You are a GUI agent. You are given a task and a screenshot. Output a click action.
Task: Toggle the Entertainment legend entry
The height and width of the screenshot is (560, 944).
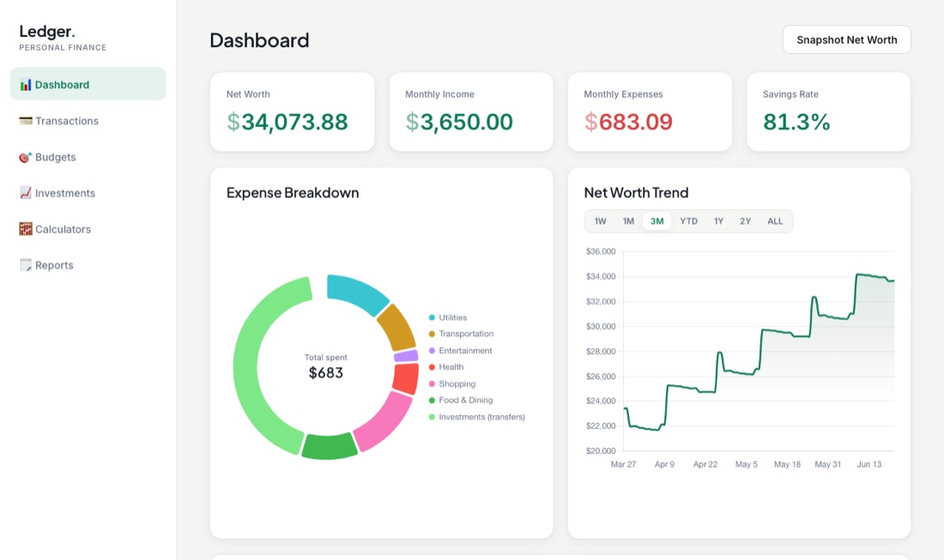click(460, 351)
